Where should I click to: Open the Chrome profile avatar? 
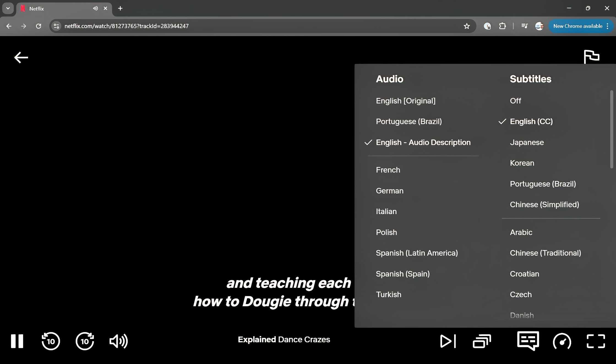pyautogui.click(x=539, y=26)
